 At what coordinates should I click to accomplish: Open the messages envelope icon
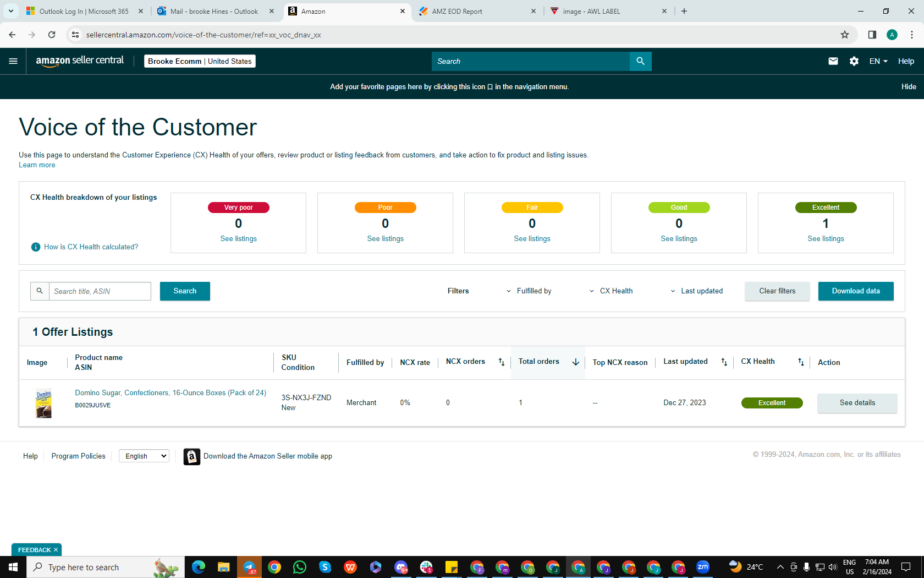(x=833, y=61)
